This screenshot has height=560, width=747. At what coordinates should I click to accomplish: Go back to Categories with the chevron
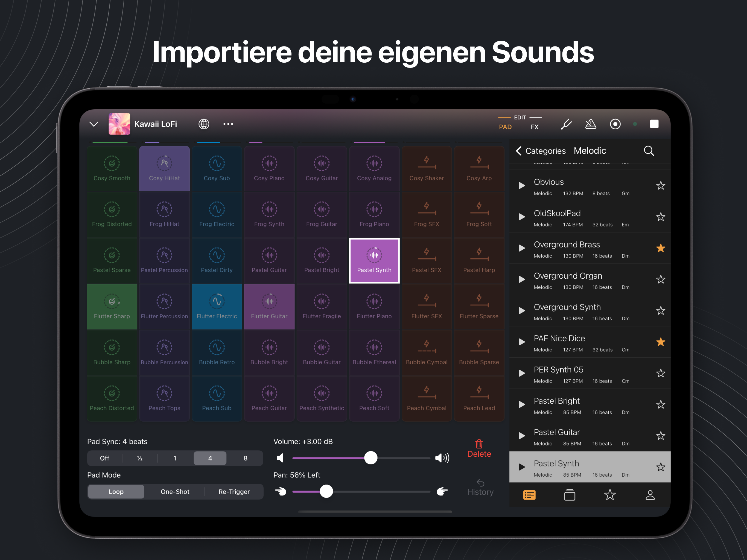tap(519, 151)
